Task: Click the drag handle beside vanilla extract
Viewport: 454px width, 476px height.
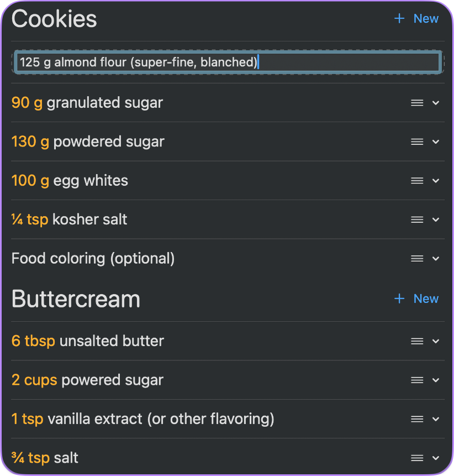Action: (416, 419)
